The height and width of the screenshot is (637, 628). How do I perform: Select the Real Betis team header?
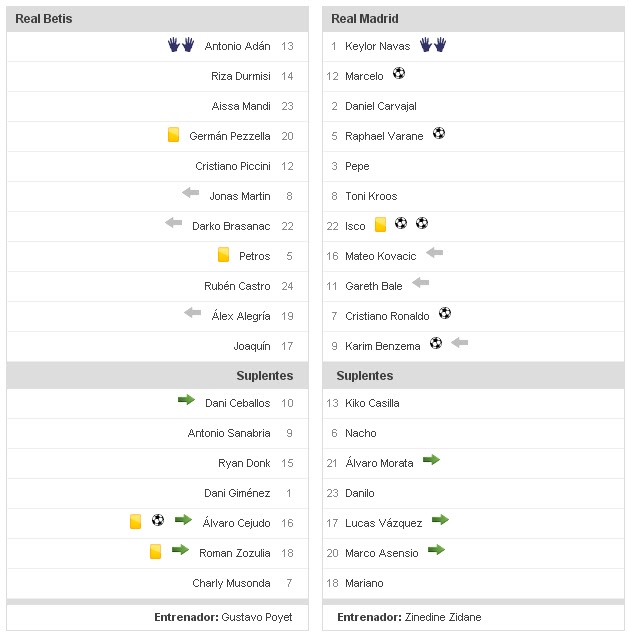(x=44, y=19)
